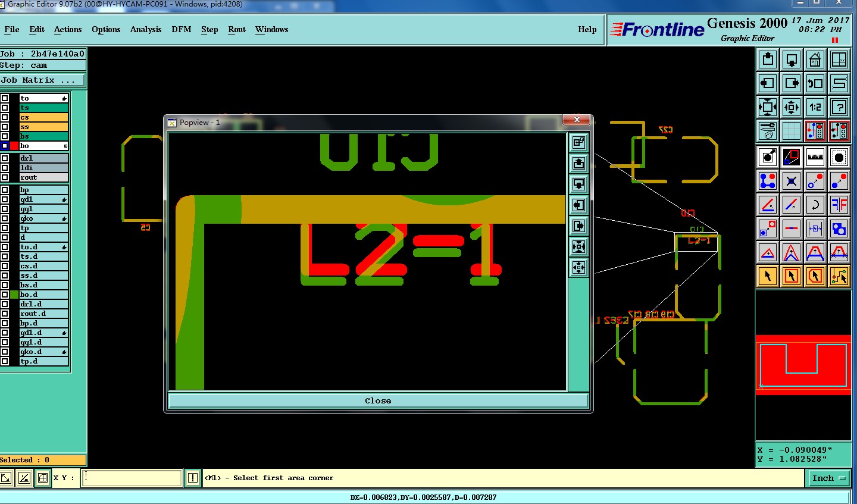The height and width of the screenshot is (504, 857).
Task: Click the X Y coordinate input field
Action: coord(132,478)
